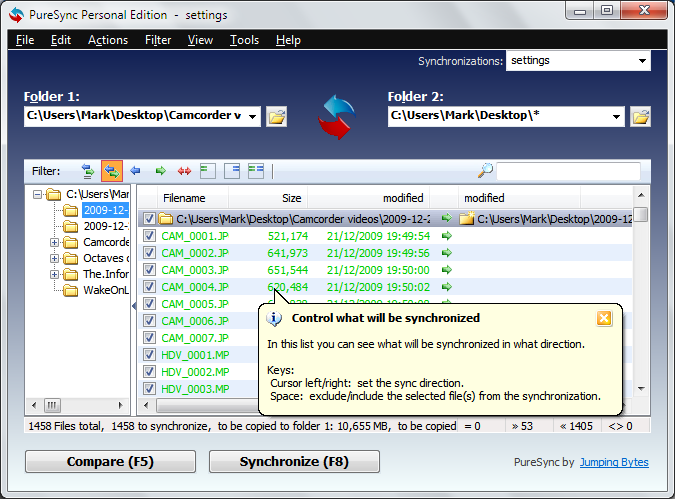This screenshot has width=675, height=499.
Task: Click sync direction arrow for CAM_0002.JP
Action: coord(447,253)
